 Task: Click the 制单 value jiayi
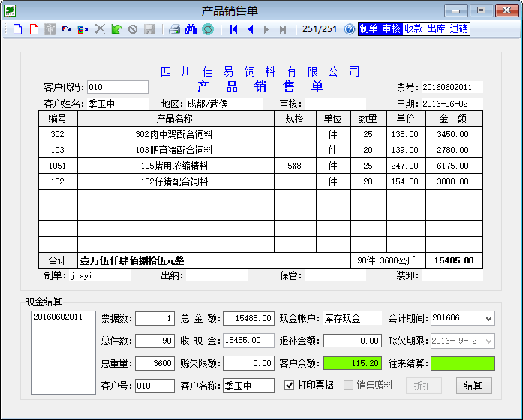99,276
